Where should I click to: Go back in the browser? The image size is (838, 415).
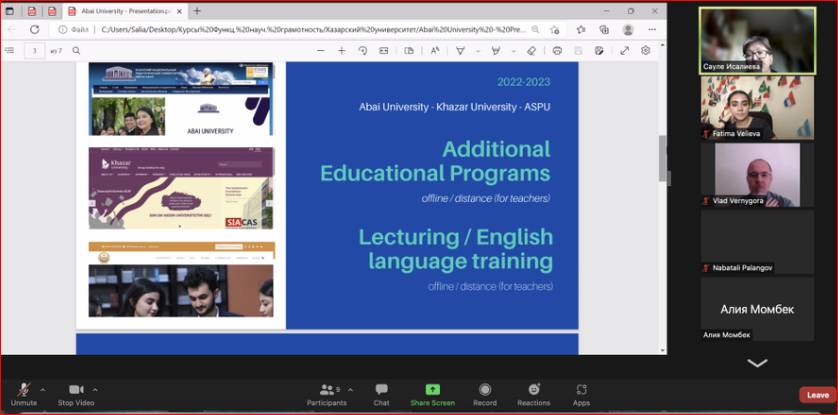pos(12,30)
